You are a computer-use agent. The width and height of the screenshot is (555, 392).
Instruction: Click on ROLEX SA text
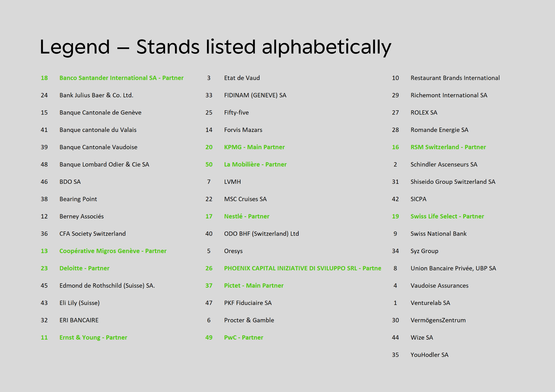click(424, 113)
